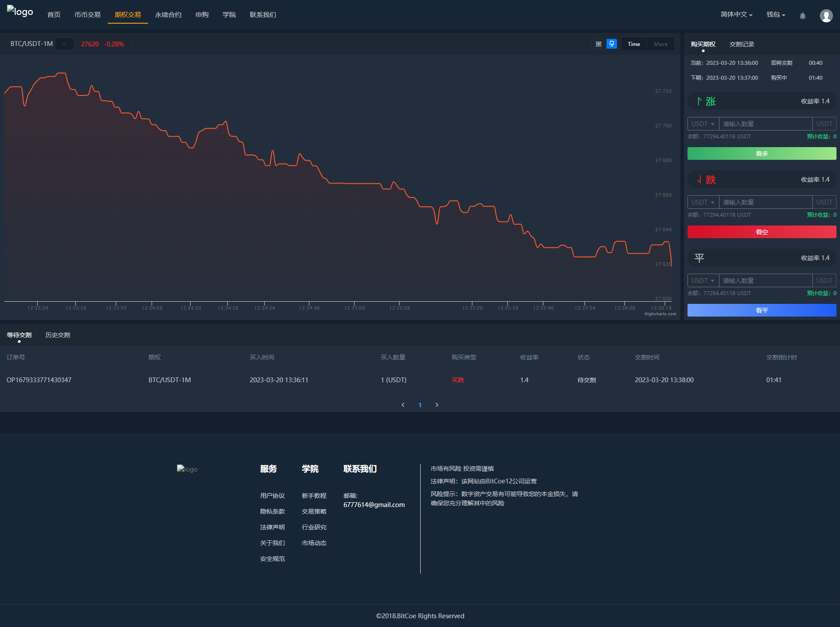This screenshot has width=840, height=627.
Task: Switch chart theme to 黑 (black)
Action: (598, 44)
